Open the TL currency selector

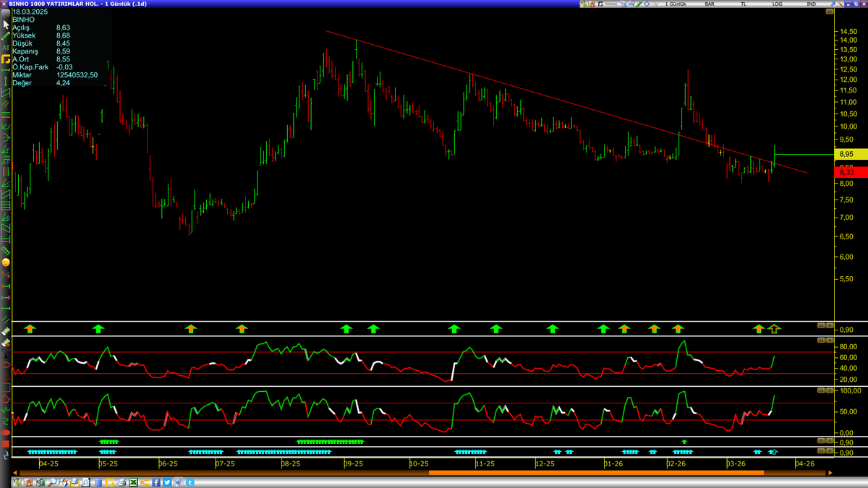(743, 4)
